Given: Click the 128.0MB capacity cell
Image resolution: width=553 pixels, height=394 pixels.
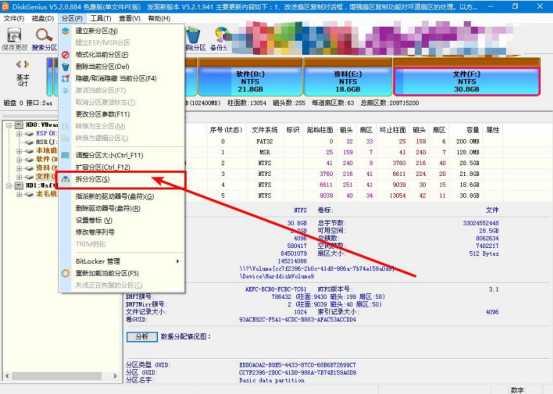Looking at the screenshot, I should (468, 152).
